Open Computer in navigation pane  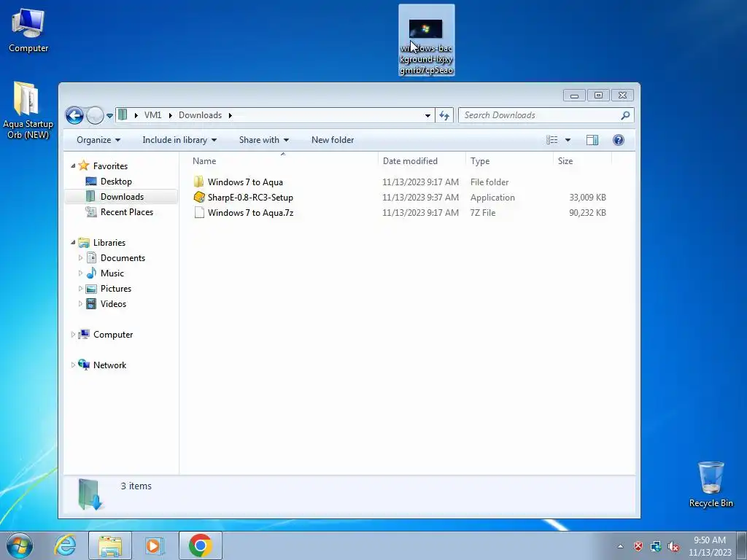[113, 334]
